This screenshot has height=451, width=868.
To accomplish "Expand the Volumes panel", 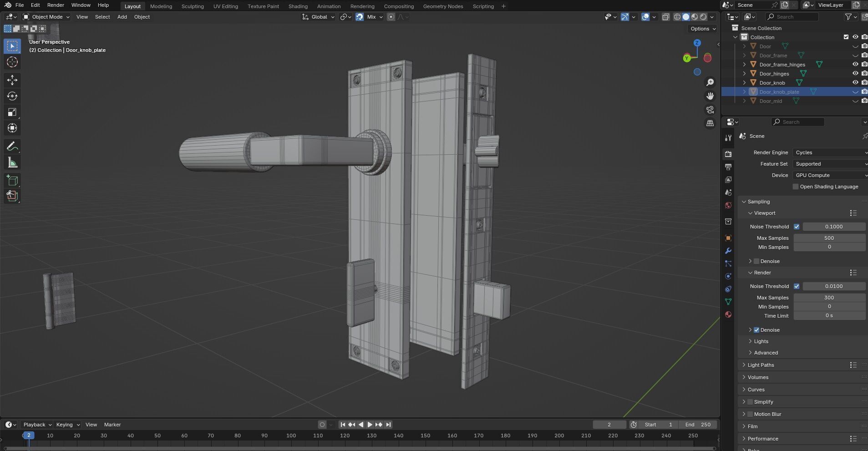I will (x=757, y=377).
